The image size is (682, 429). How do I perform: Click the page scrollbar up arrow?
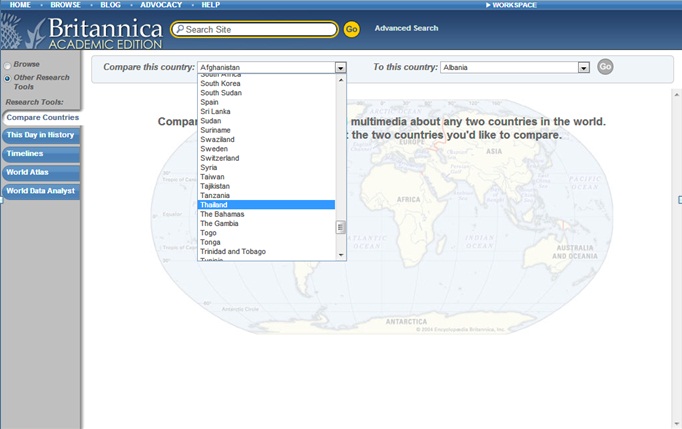pyautogui.click(x=677, y=94)
